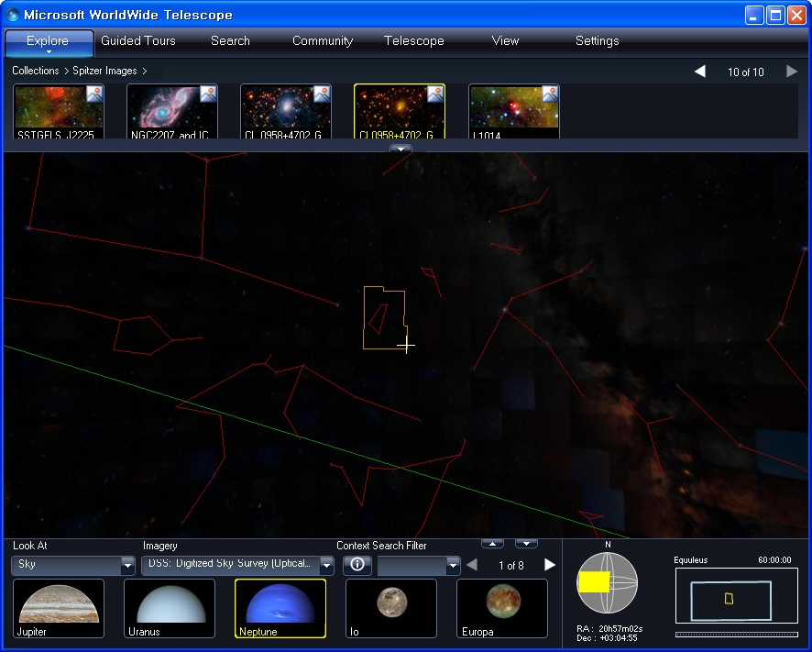Click the Equuleus constellation overview box
Viewport: 812px width, 652px height.
737,596
